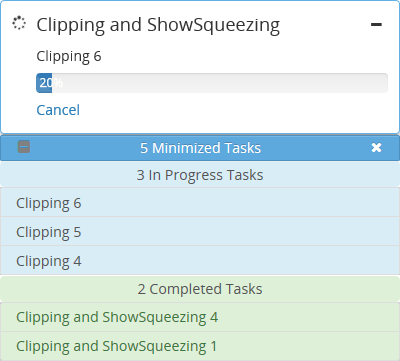400x361 pixels.
Task: Click the loading spinner icon beside the title
Action: point(19,23)
